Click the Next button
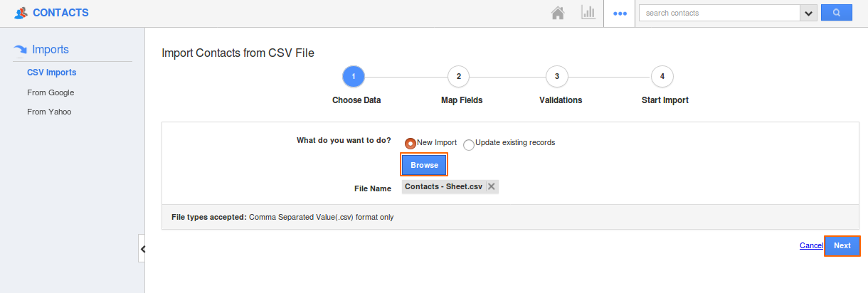The height and width of the screenshot is (293, 868). click(842, 245)
